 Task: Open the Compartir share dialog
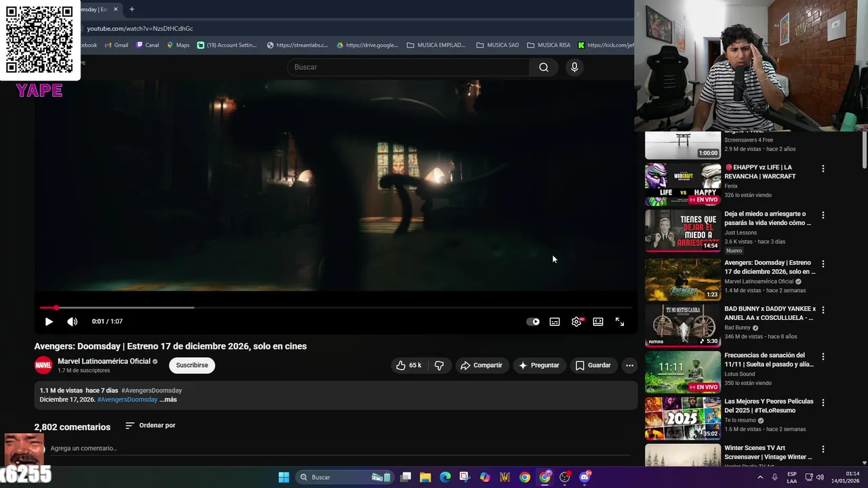coord(481,365)
